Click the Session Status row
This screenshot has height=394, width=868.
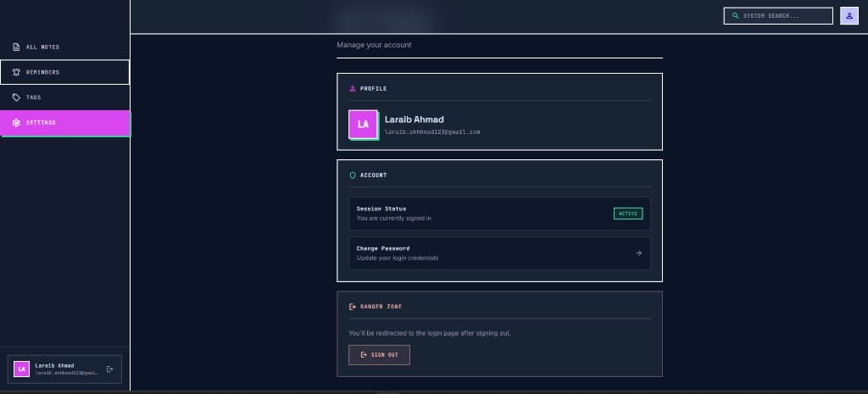(499, 214)
